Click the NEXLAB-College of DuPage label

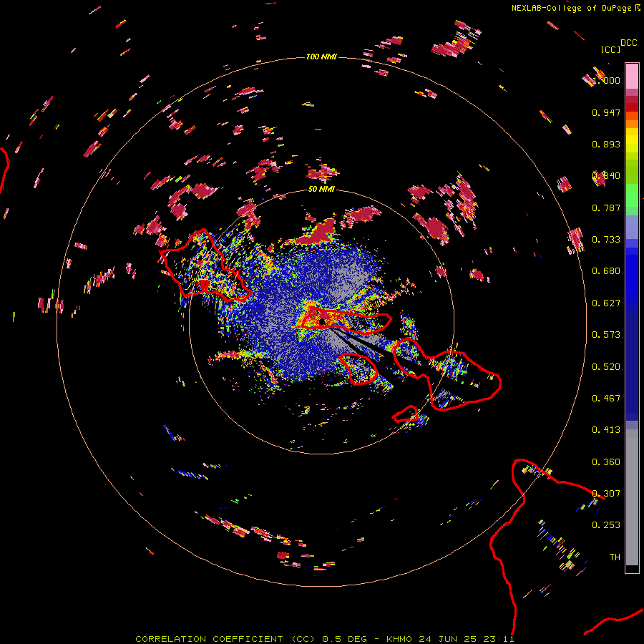pos(571,8)
